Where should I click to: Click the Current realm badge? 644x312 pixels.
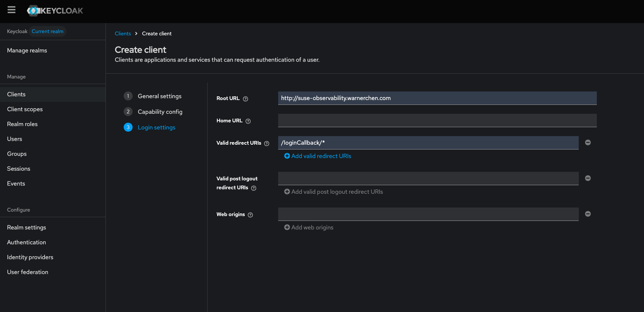click(x=48, y=32)
